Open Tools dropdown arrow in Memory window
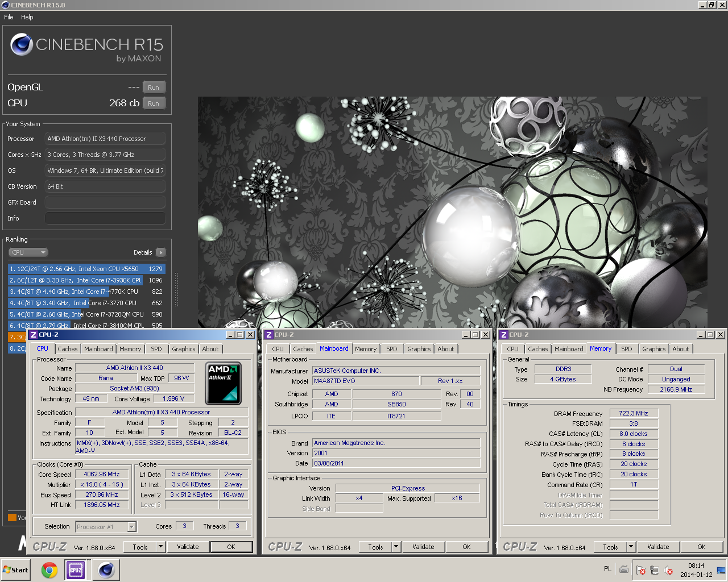 (631, 547)
